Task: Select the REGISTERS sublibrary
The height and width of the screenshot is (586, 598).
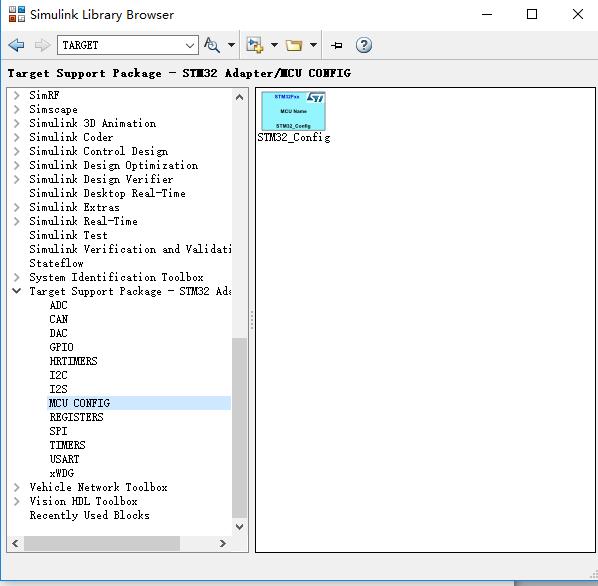Action: coord(76,417)
